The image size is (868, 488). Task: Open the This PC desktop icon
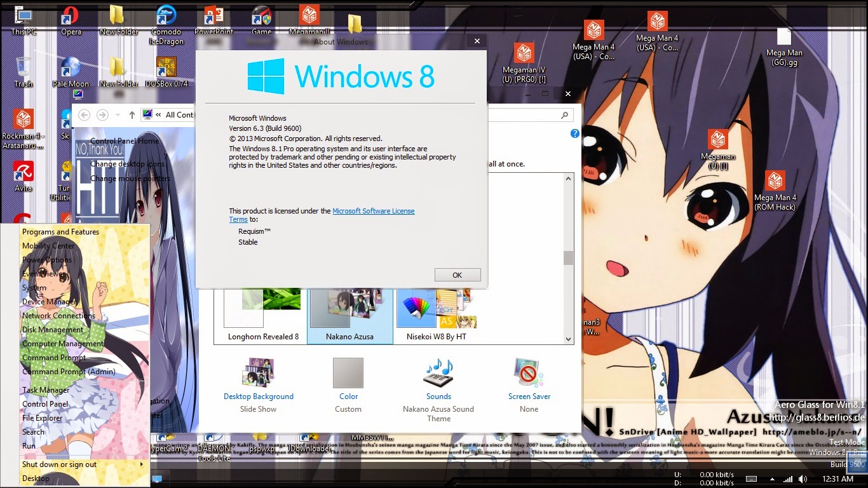tap(24, 21)
